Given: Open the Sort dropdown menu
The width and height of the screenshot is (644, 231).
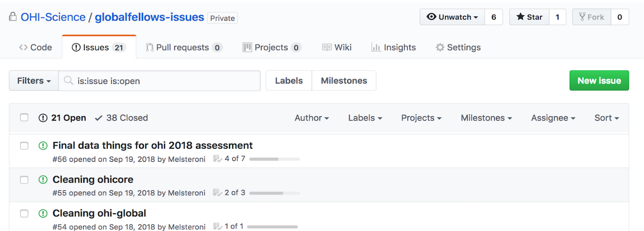Looking at the screenshot, I should coord(607,118).
